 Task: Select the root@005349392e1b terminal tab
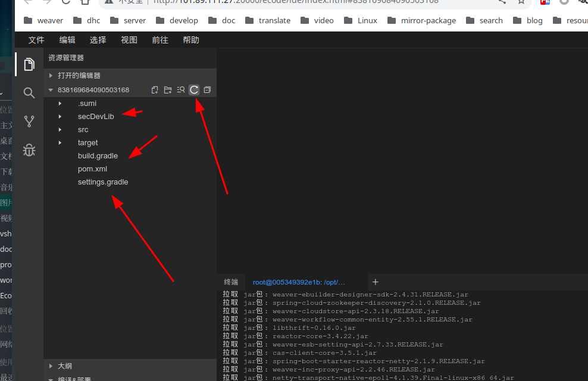(299, 282)
